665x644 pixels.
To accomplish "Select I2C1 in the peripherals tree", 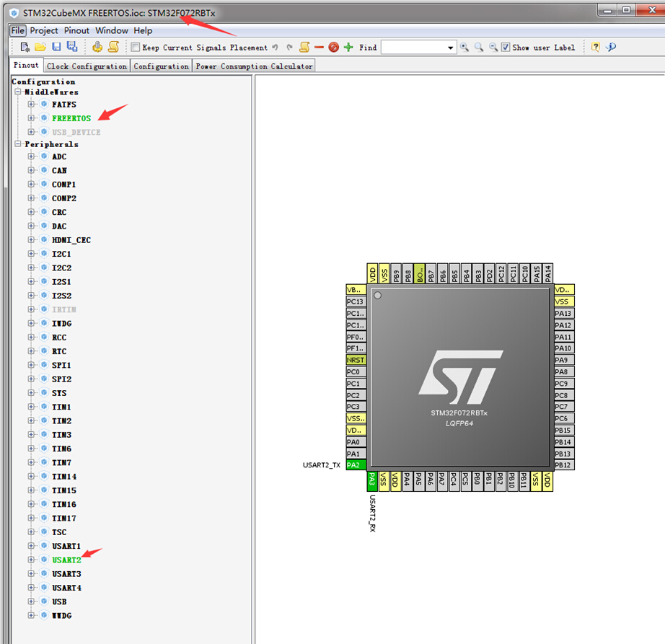I will point(61,254).
